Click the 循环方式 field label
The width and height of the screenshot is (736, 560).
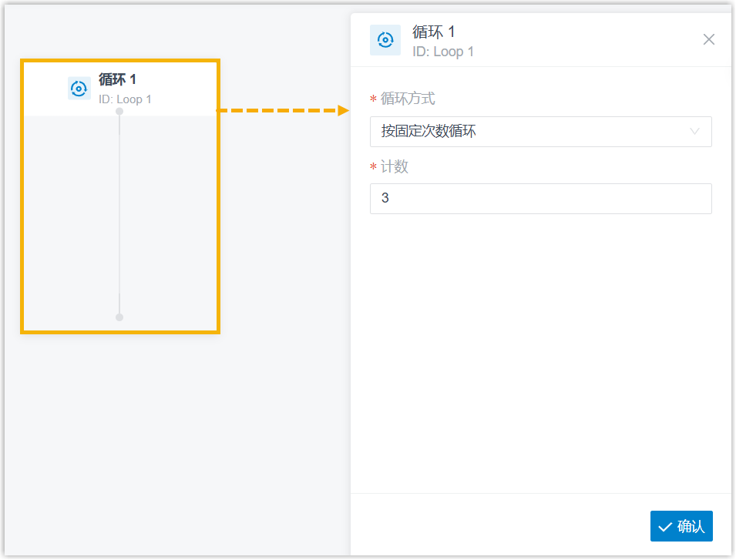408,99
